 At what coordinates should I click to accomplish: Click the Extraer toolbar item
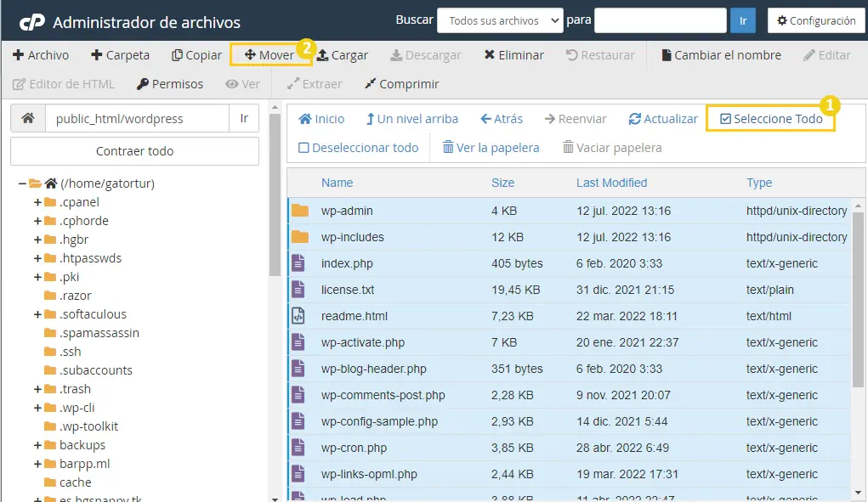coord(315,84)
